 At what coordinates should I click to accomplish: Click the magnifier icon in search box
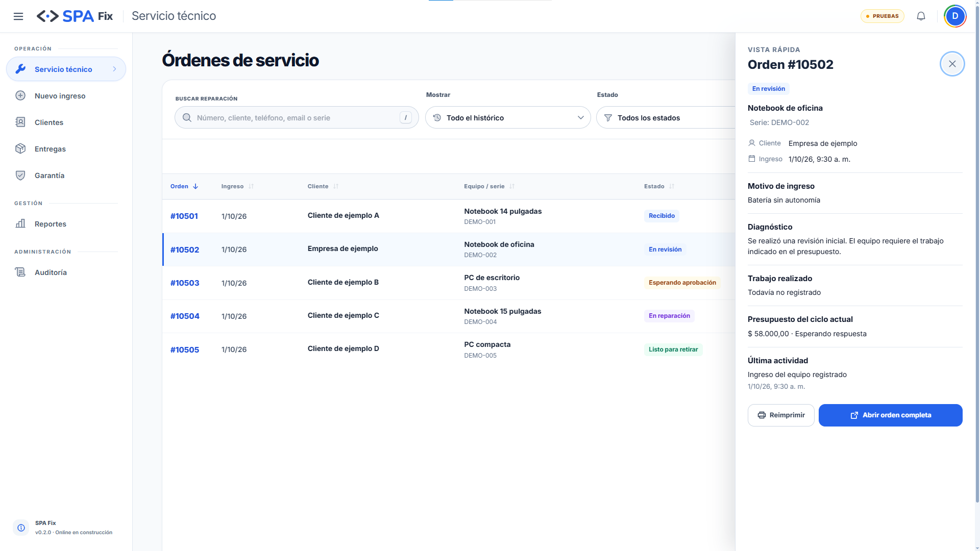pyautogui.click(x=187, y=117)
